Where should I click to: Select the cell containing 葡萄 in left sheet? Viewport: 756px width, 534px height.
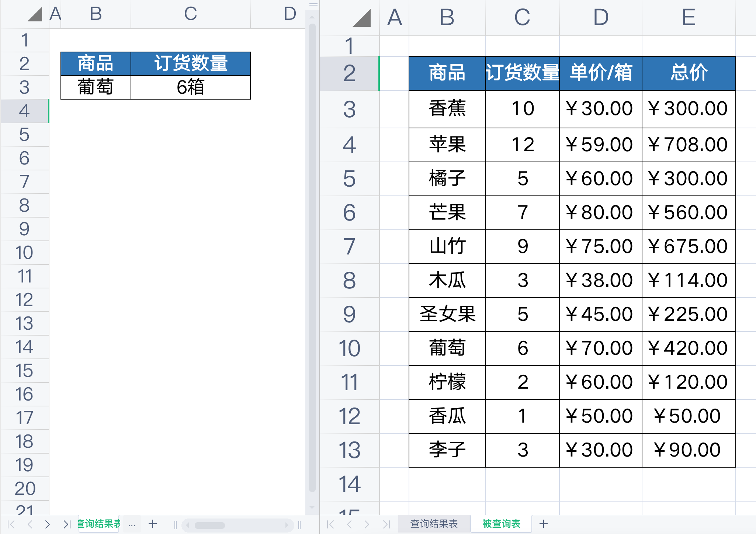coord(96,87)
